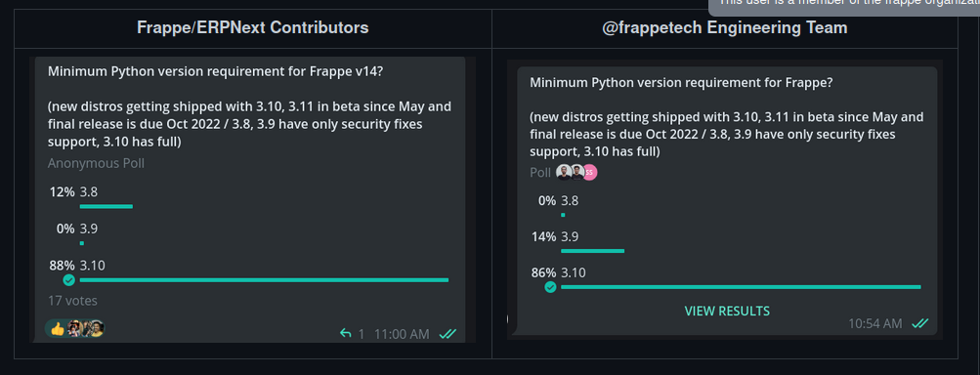This screenshot has height=375, width=980.
Task: Click the thumbs-up reaction on the left poll
Action: point(58,329)
